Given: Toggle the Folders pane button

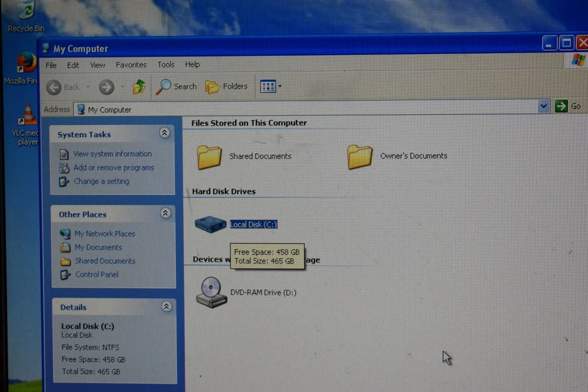Looking at the screenshot, I should coord(227,86).
